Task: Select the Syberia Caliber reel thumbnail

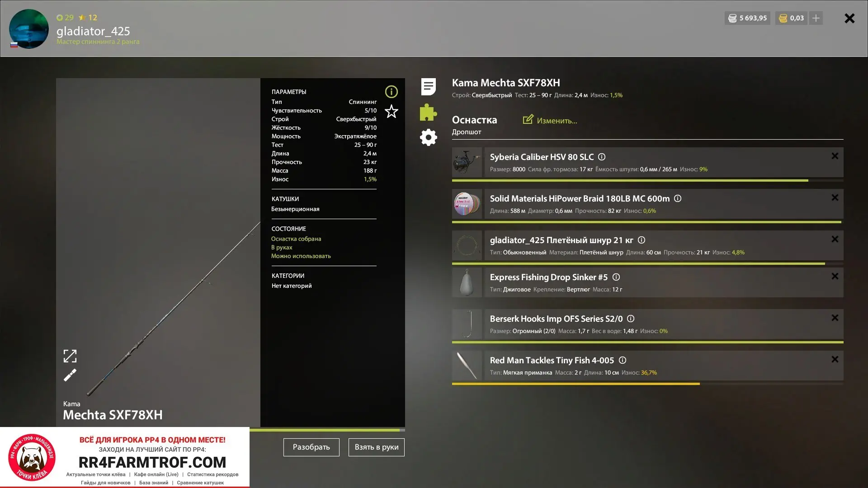Action: 467,162
